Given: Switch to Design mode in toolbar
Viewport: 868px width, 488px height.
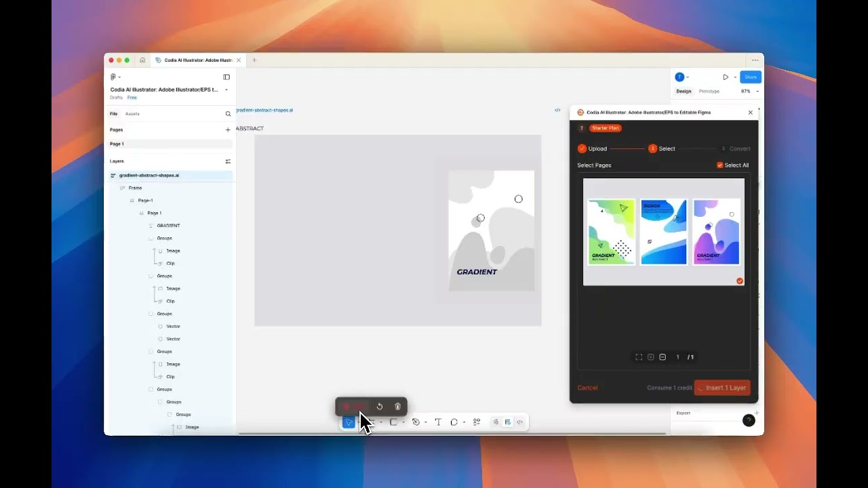Looking at the screenshot, I should point(507,422).
